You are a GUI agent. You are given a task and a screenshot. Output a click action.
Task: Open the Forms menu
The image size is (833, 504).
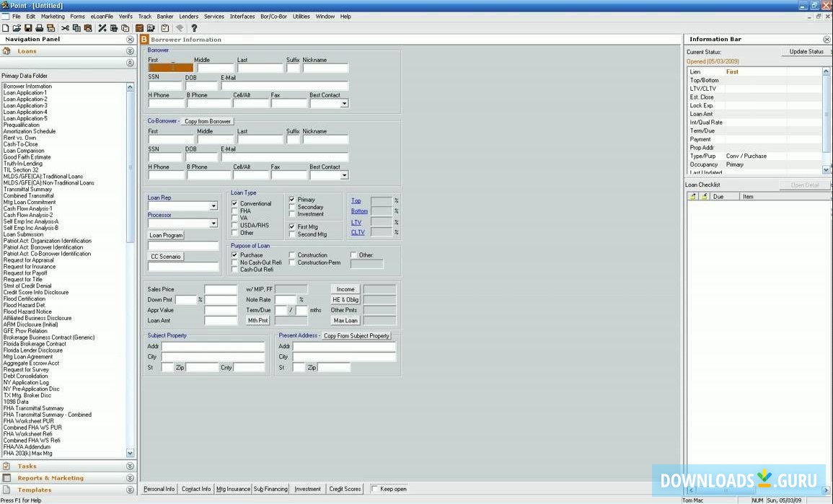[x=78, y=17]
